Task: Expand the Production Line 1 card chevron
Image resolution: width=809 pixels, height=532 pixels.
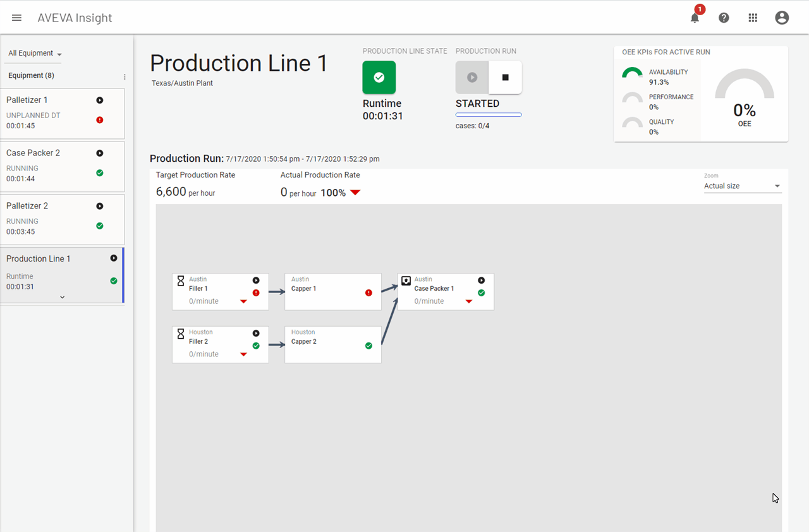Action: (62, 297)
